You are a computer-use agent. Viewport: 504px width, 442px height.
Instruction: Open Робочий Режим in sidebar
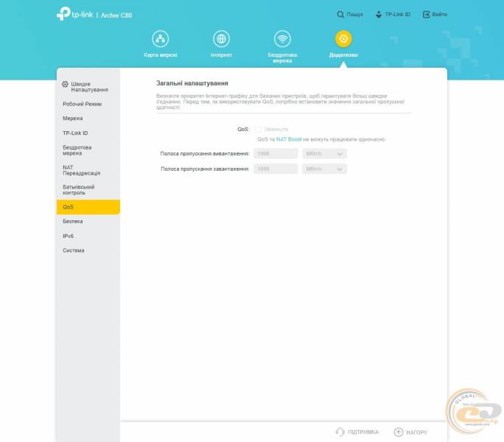(x=82, y=104)
